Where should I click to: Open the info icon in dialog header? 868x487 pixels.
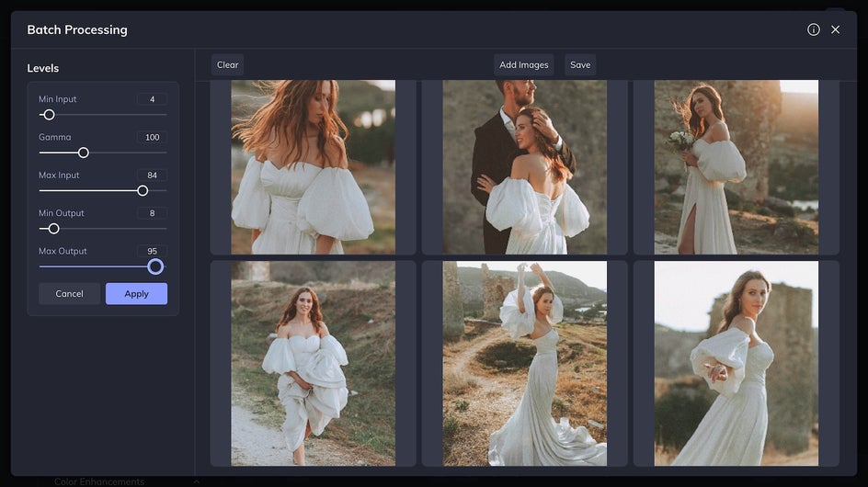(813, 29)
